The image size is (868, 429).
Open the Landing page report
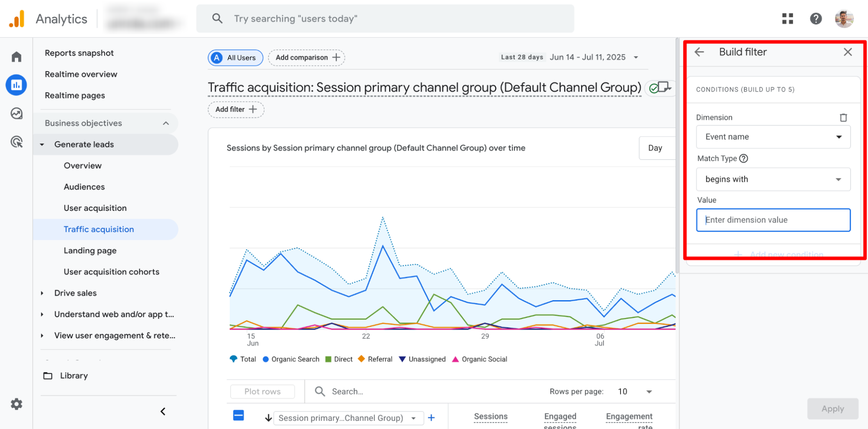(x=90, y=250)
